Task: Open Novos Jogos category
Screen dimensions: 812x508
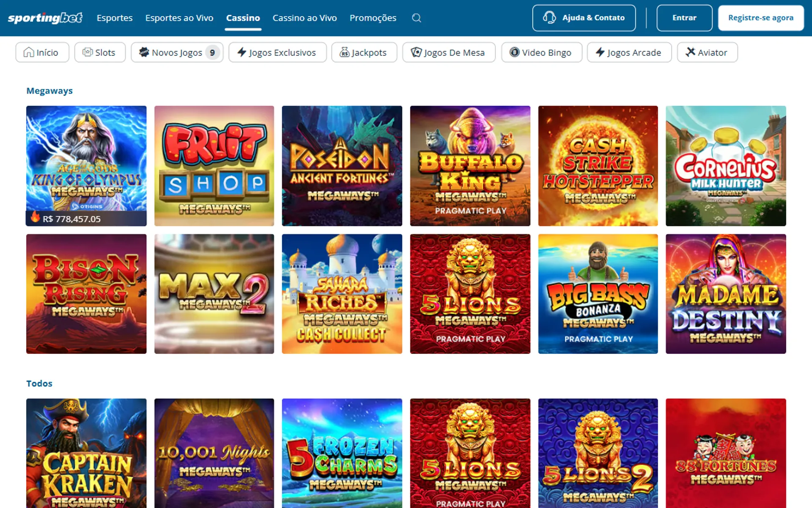Action: tap(177, 52)
